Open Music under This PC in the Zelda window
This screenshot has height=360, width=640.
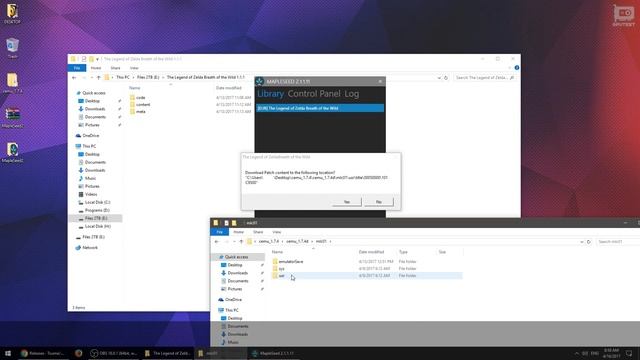[x=90, y=178]
